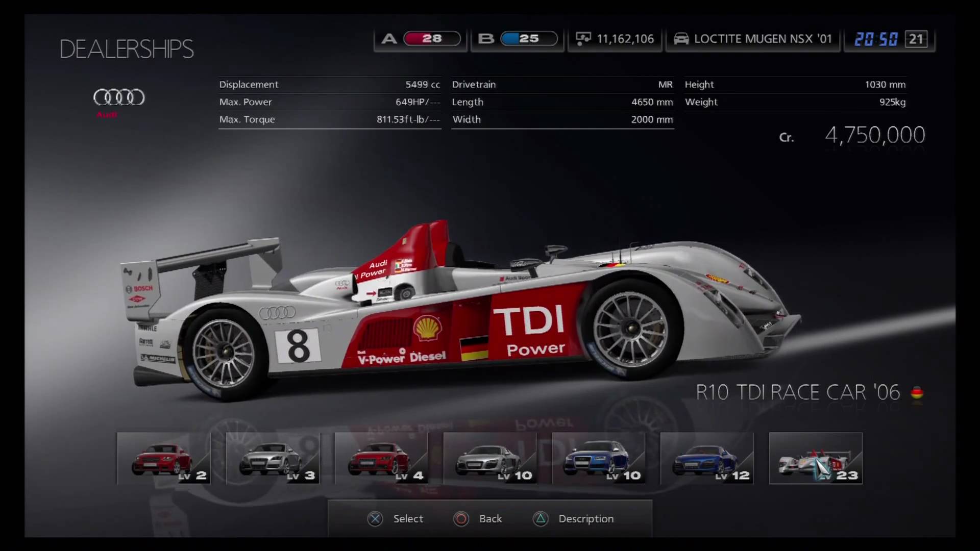Screen dimensions: 980x551
Task: Click the circle Back button icon
Action: click(461, 519)
